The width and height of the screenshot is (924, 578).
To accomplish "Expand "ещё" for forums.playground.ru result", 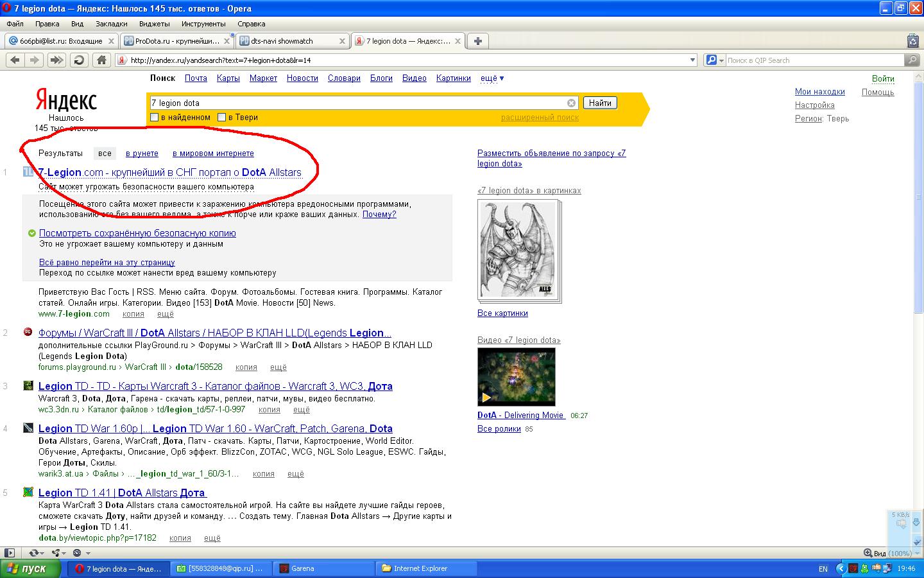I will 278,367.
